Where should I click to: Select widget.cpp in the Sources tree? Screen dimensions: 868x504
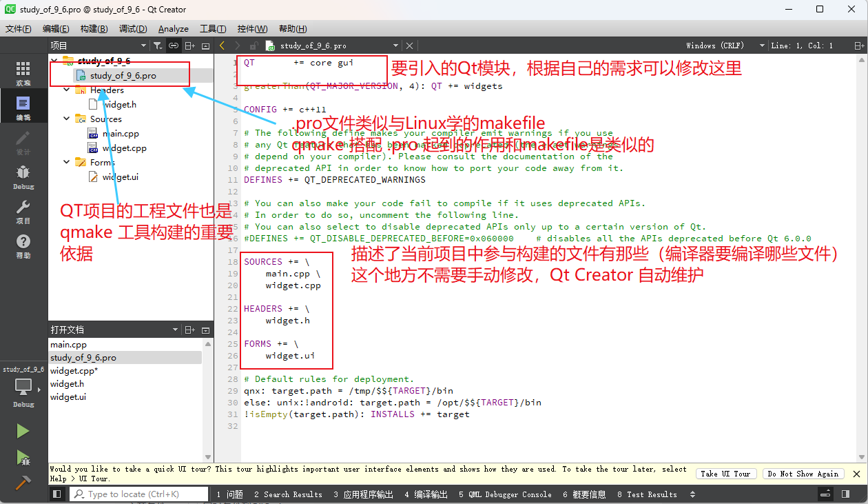pyautogui.click(x=124, y=148)
